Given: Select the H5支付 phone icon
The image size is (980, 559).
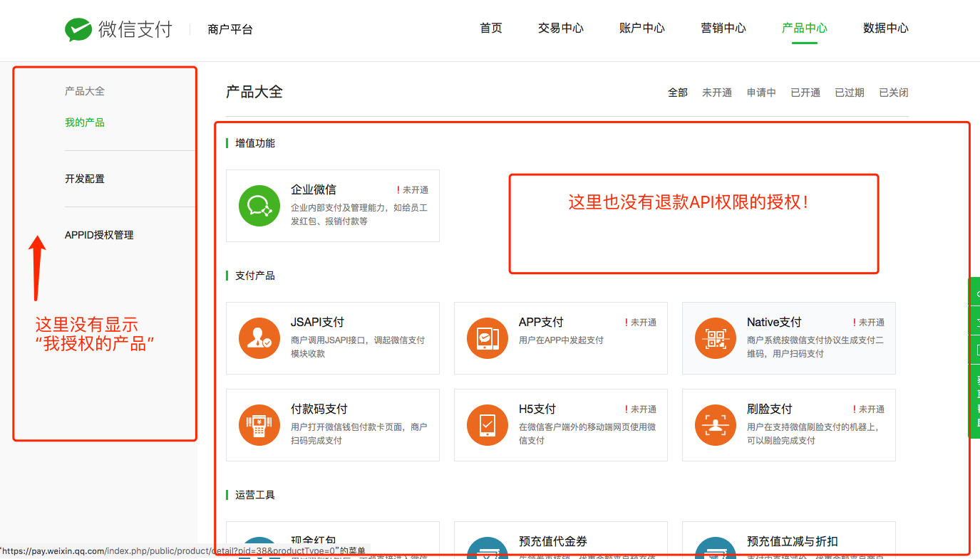Looking at the screenshot, I should [x=488, y=425].
